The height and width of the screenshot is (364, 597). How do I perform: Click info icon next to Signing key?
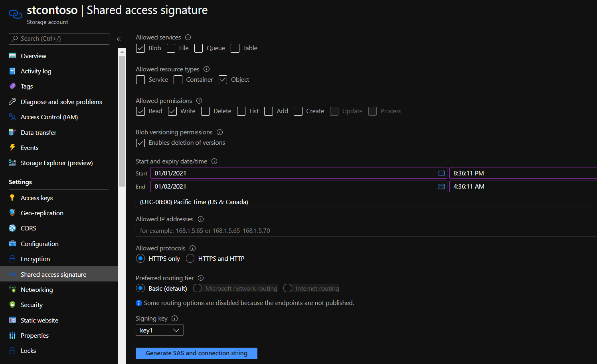coord(174,319)
